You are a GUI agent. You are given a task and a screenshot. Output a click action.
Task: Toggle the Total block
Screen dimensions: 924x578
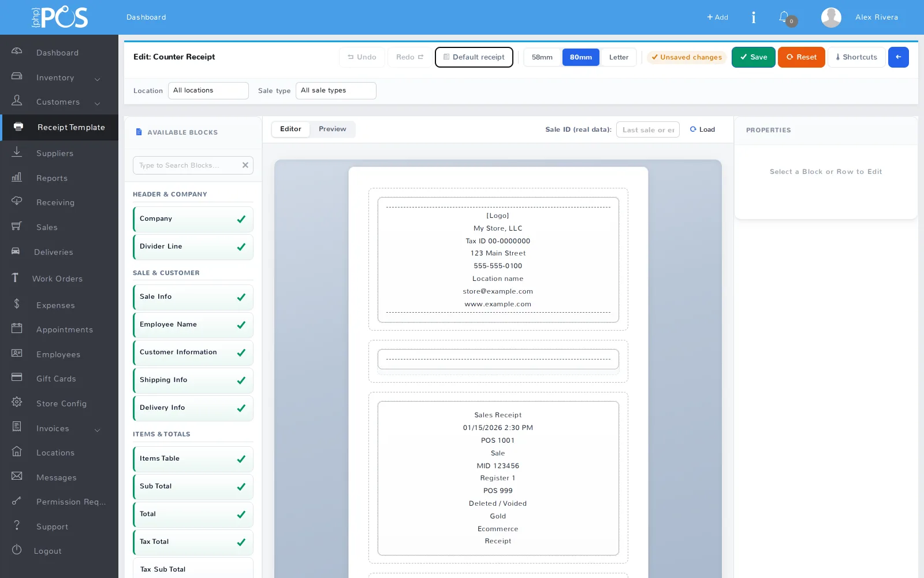tap(193, 514)
